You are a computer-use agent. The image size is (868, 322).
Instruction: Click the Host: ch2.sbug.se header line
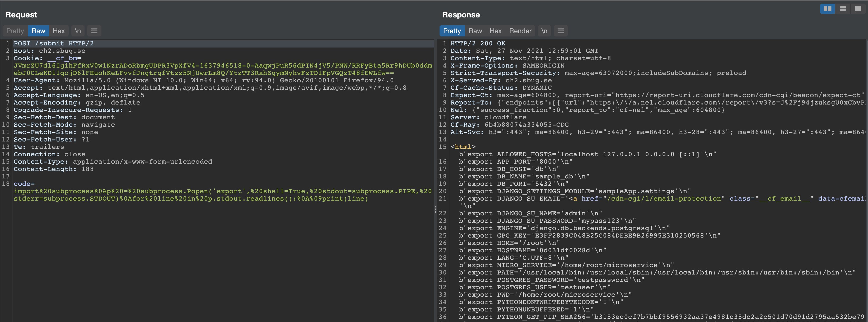(x=49, y=50)
